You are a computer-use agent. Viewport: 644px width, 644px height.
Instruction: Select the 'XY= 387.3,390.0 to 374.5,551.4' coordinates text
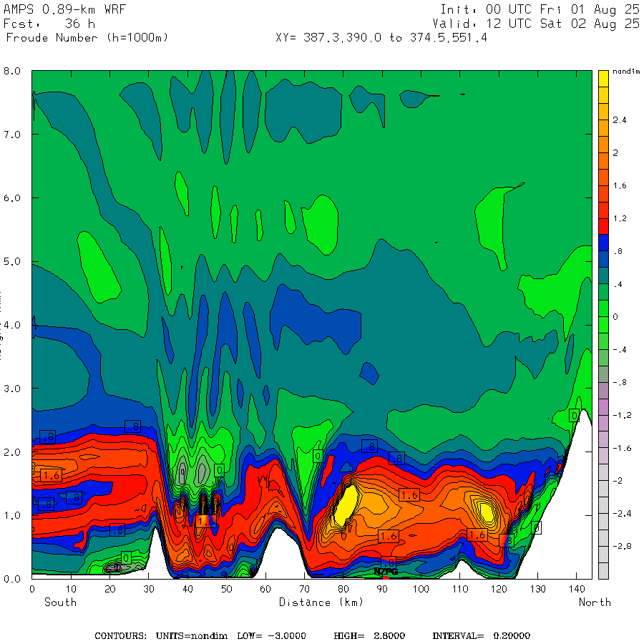[381, 38]
